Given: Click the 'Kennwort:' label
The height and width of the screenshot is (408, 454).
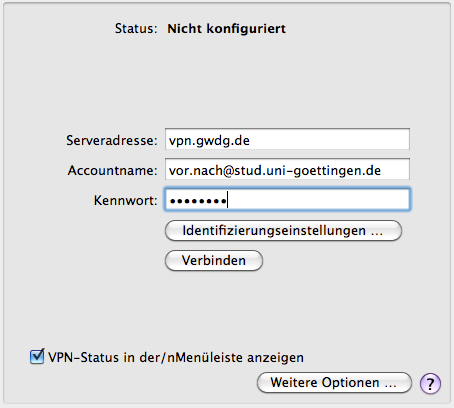Looking at the screenshot, I should tap(125, 200).
